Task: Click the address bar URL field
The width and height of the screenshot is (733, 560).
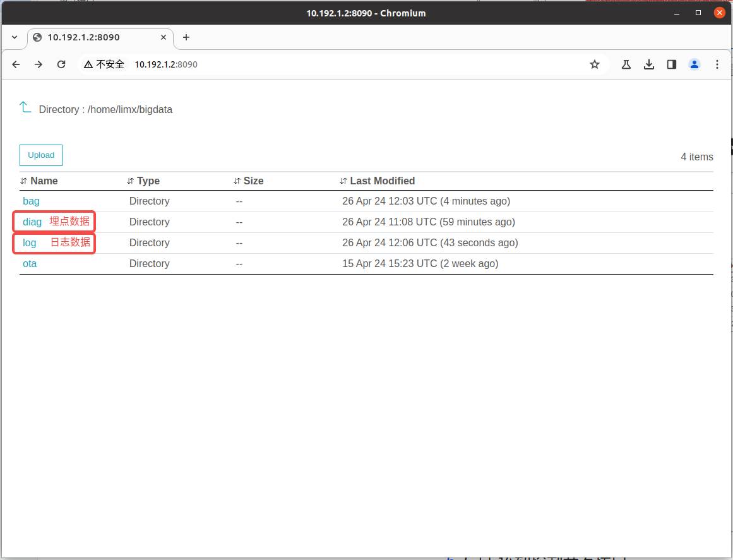Action: click(343, 64)
